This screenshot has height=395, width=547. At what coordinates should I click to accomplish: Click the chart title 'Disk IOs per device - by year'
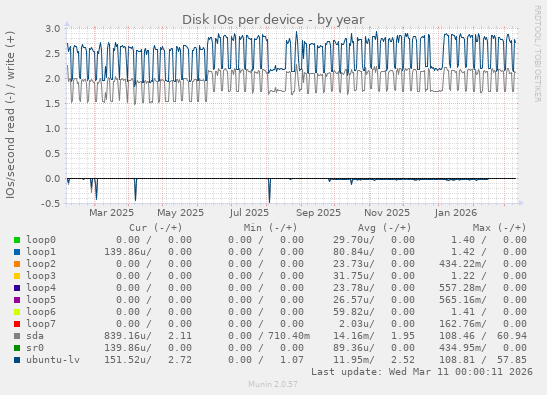coord(273,20)
